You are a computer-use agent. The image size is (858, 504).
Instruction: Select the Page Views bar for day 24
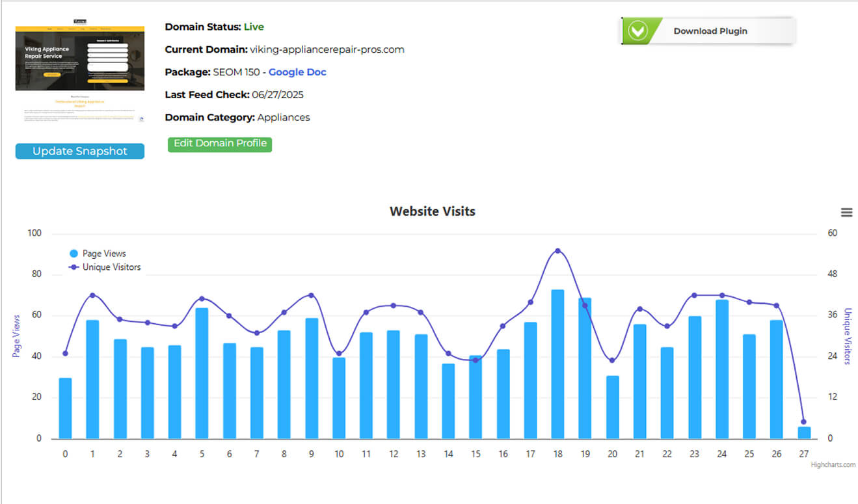tap(721, 369)
